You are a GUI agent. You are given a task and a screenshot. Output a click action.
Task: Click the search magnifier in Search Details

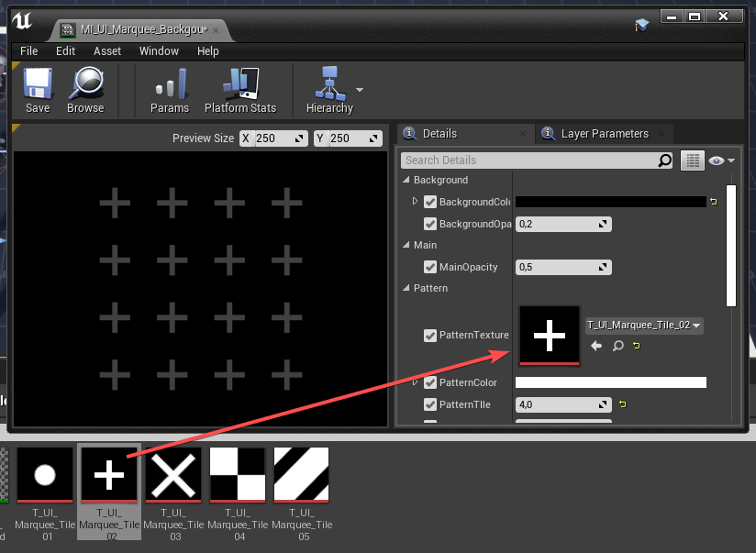click(664, 160)
